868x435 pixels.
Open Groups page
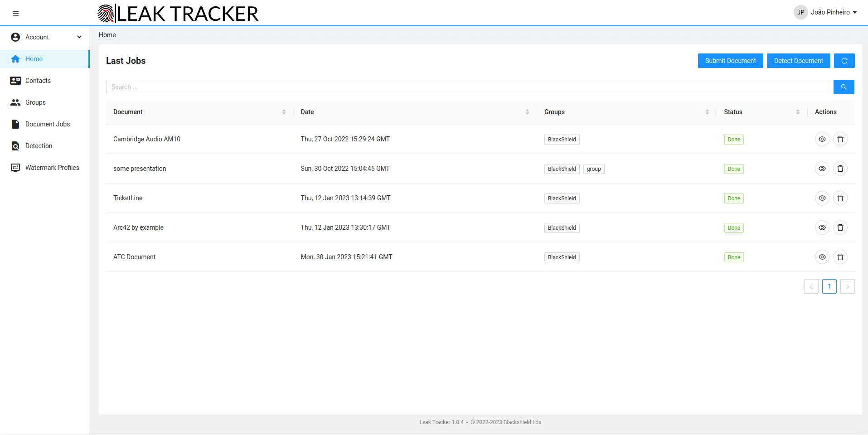click(x=44, y=102)
